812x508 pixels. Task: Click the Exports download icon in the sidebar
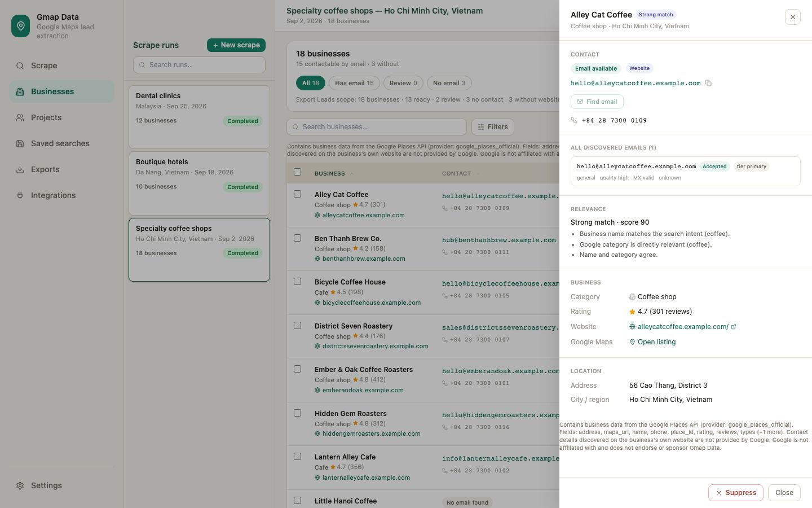[20, 169]
